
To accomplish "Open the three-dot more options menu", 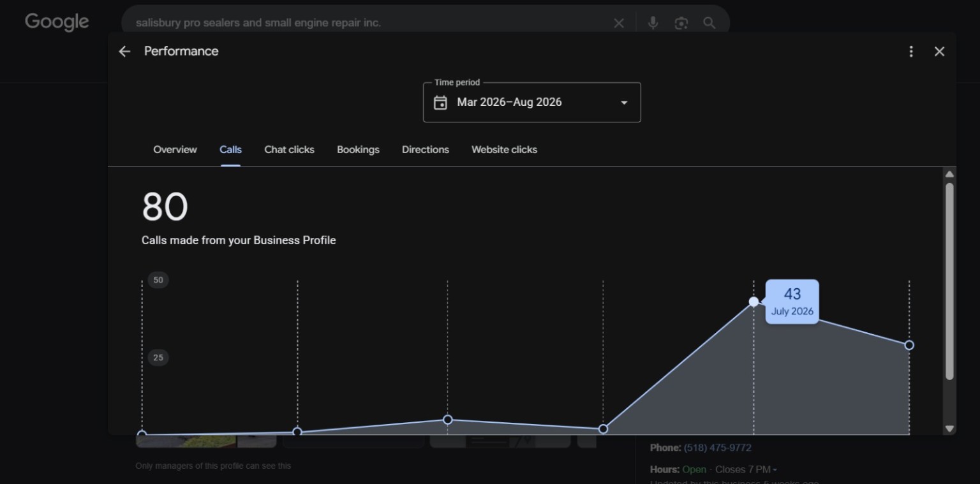I will tap(911, 52).
